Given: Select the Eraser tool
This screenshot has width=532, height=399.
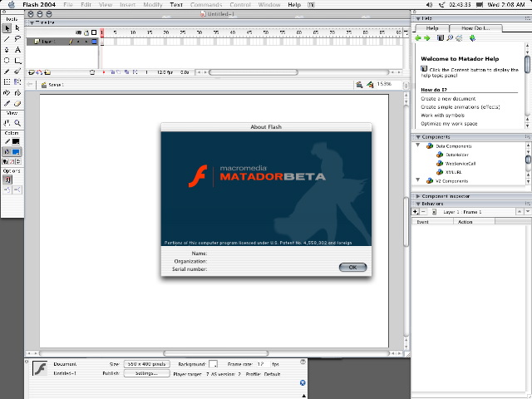Looking at the screenshot, I should 17,103.
